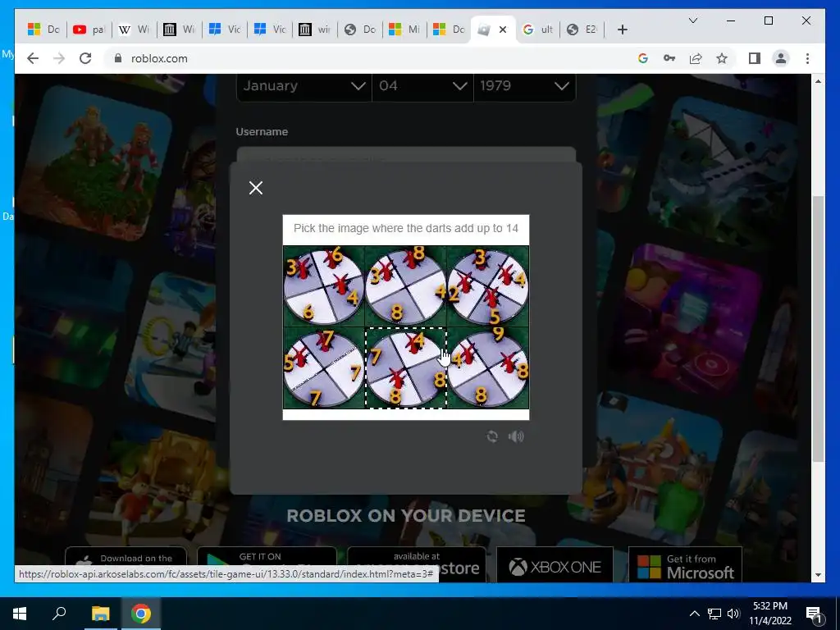Expand the tab search chevron

point(692,21)
